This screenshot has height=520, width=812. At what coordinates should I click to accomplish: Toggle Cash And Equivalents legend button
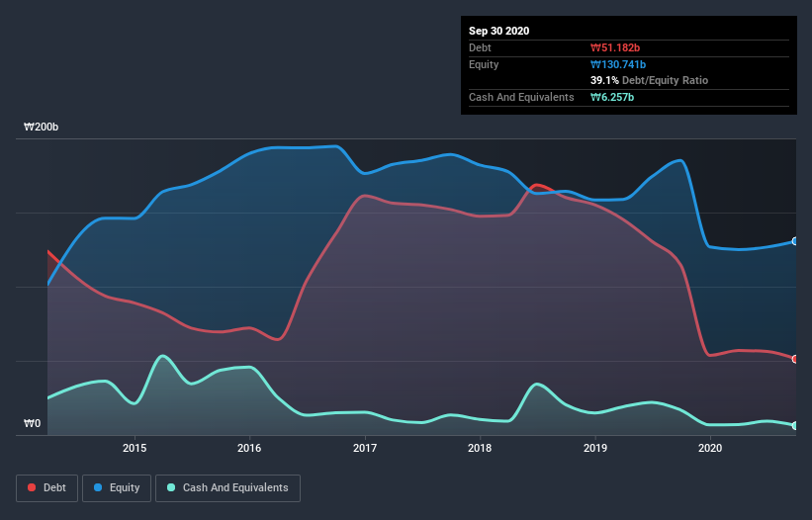pos(227,488)
